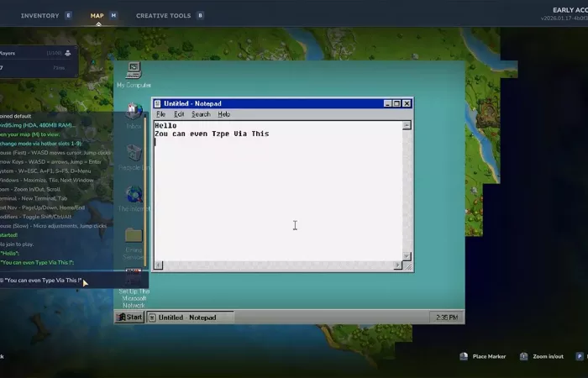The image size is (588, 378).
Task: Click the Notepad resize grip corner
Action: click(x=407, y=266)
